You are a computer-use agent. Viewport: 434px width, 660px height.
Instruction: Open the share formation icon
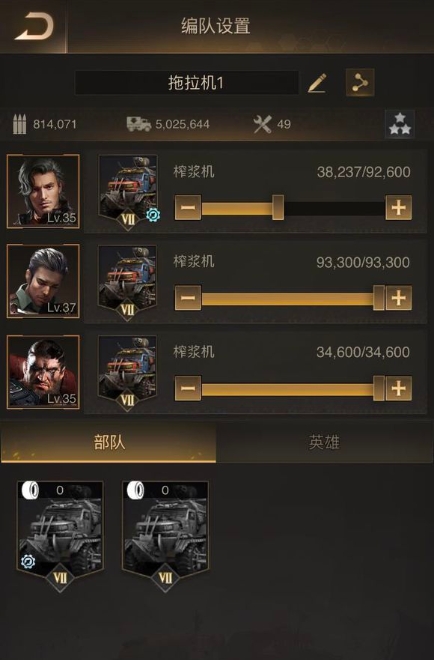pos(360,82)
